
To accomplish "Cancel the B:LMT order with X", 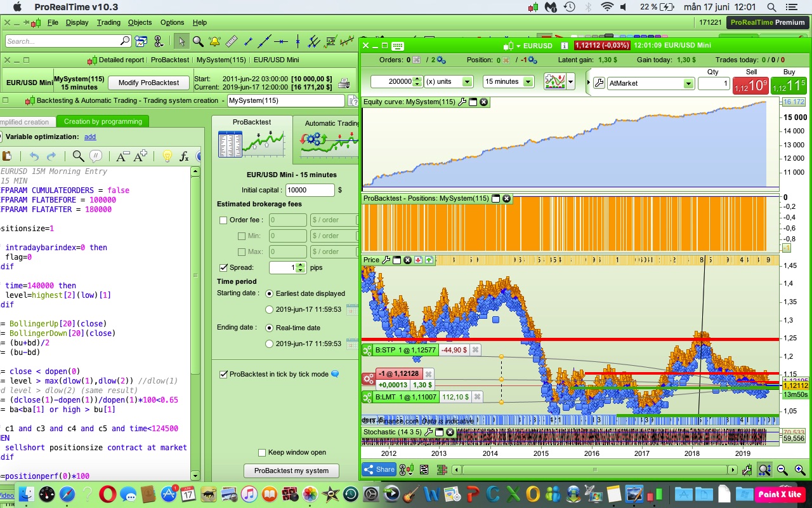I will point(477,397).
